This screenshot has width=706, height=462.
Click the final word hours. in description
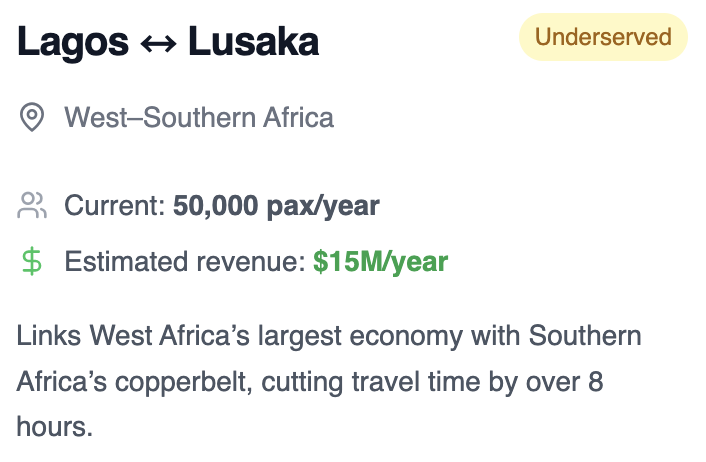54,426
